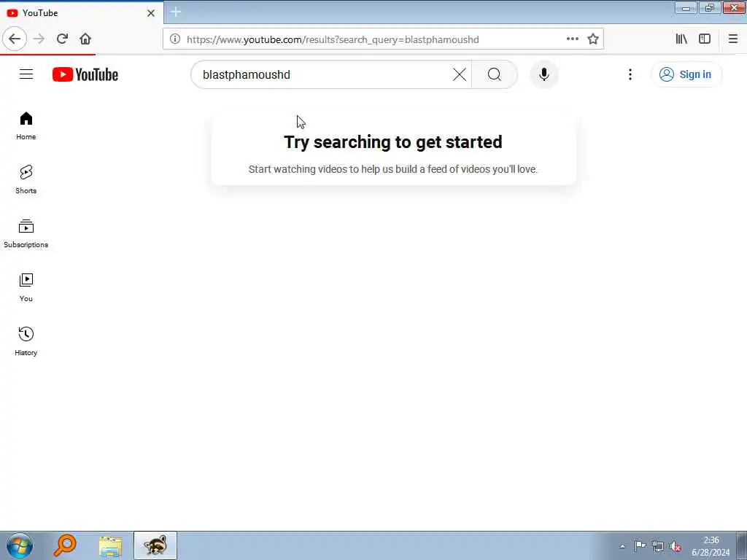Open the magnifier app in taskbar

click(65, 545)
